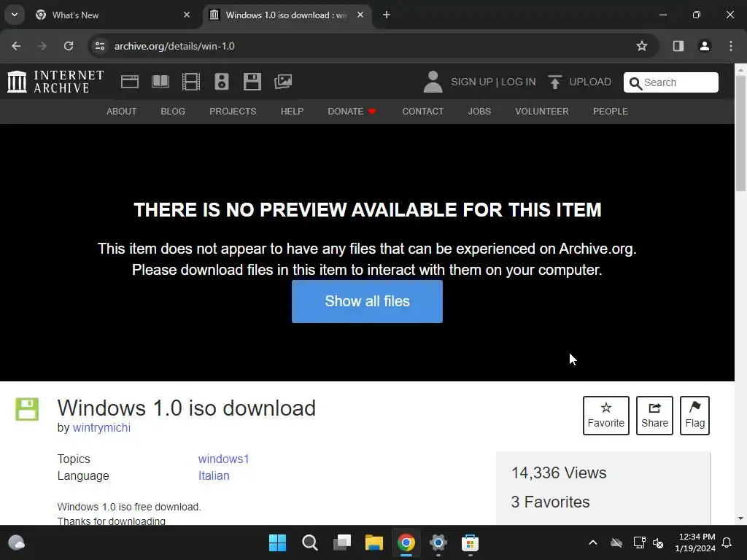Click the page vertical scrollbar thumb

[741, 133]
